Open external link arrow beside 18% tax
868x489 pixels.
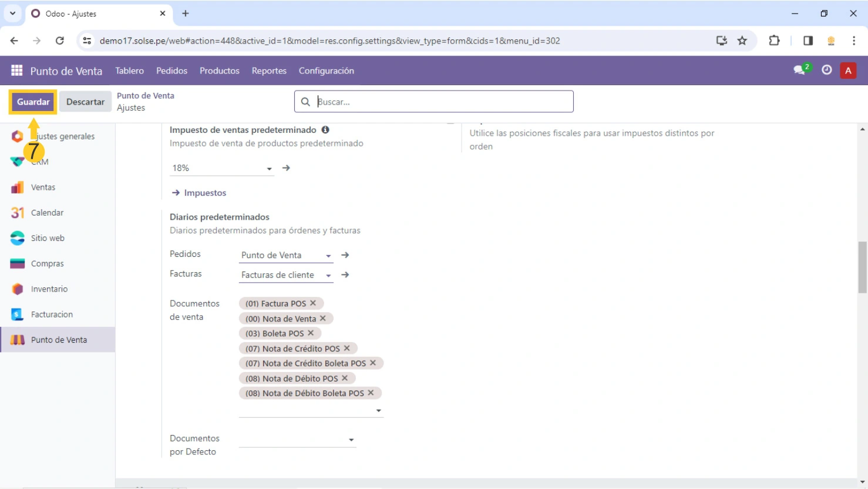click(x=286, y=168)
